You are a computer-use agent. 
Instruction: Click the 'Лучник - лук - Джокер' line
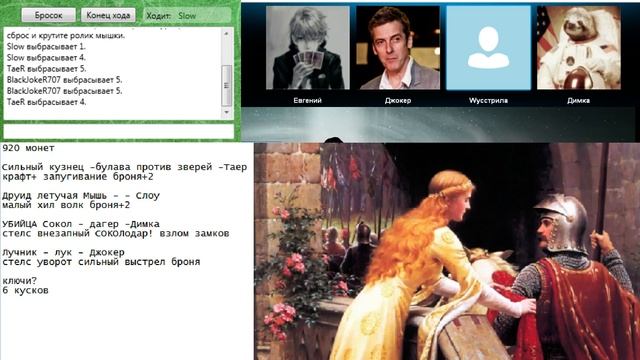tap(63, 252)
